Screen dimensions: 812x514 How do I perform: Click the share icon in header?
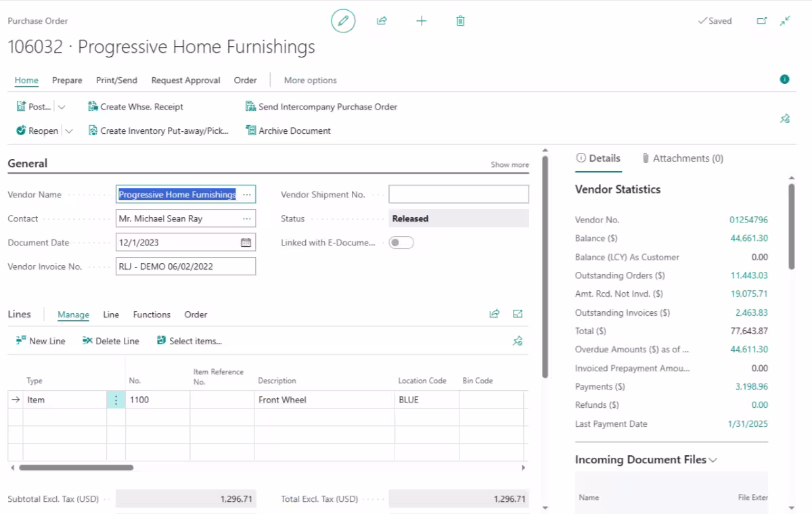coord(382,21)
